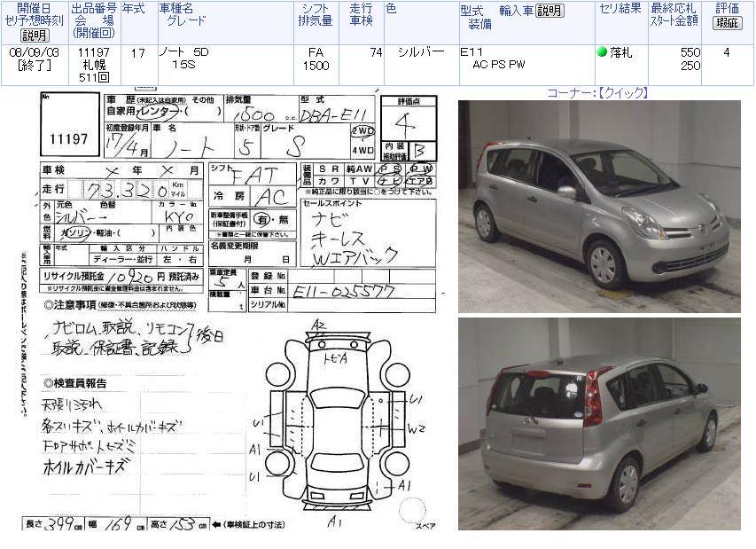Click the equipment text AC PS PW
The width and height of the screenshot is (756, 549).
[499, 65]
